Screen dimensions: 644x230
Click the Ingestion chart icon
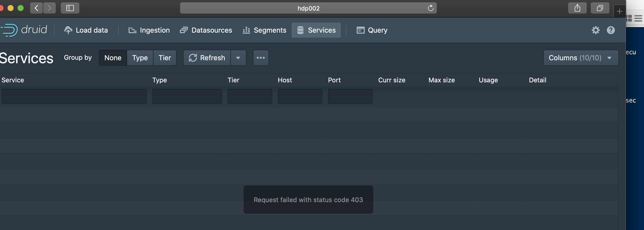132,30
